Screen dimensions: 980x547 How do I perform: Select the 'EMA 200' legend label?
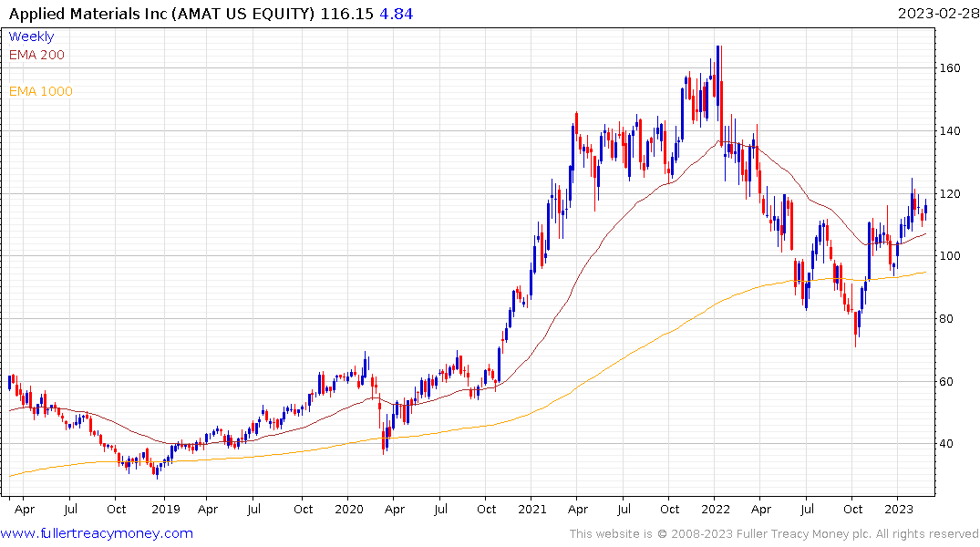click(x=36, y=55)
